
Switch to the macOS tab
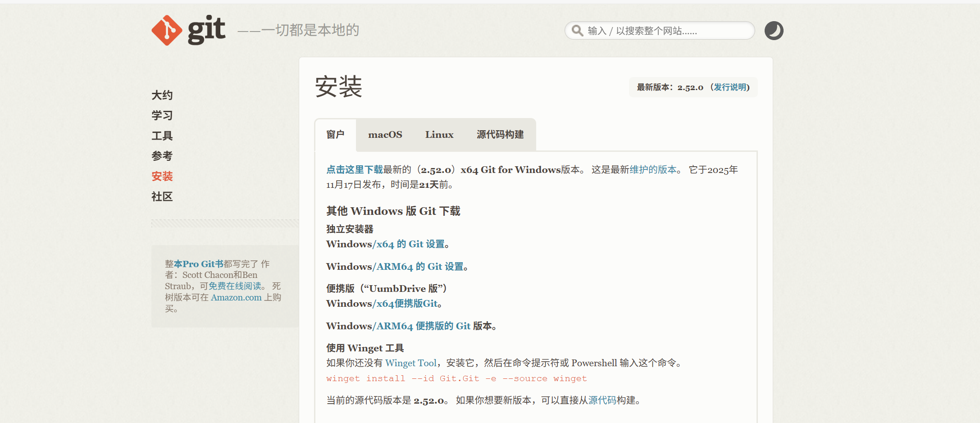pyautogui.click(x=385, y=135)
